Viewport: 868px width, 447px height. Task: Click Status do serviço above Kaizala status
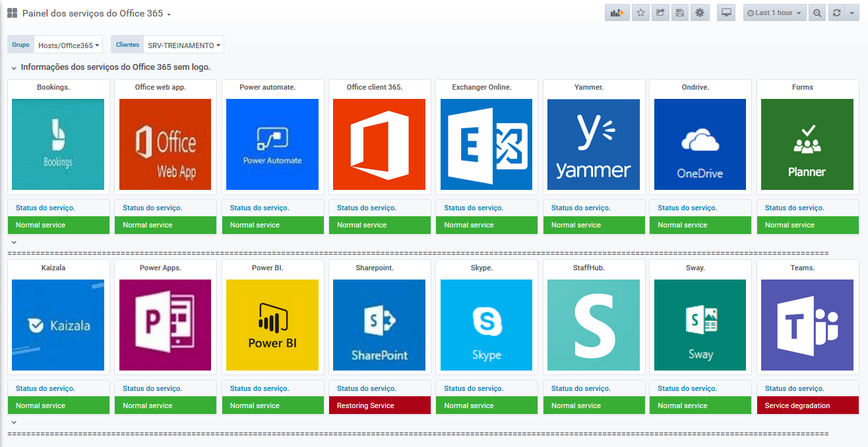(46, 388)
